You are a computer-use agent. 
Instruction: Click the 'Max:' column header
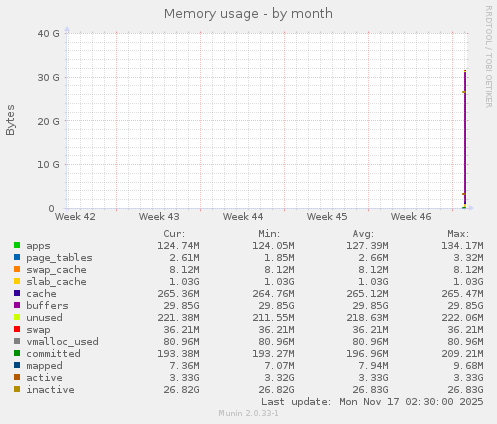point(458,234)
